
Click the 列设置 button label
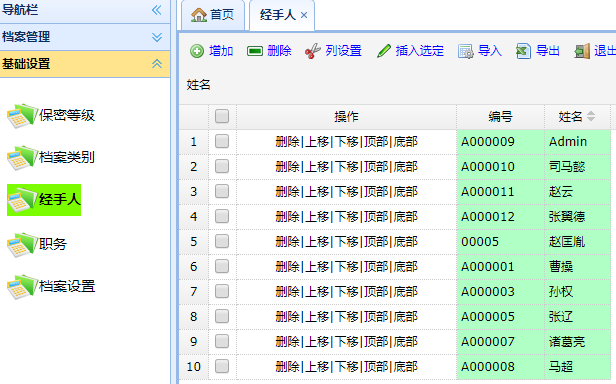(343, 51)
